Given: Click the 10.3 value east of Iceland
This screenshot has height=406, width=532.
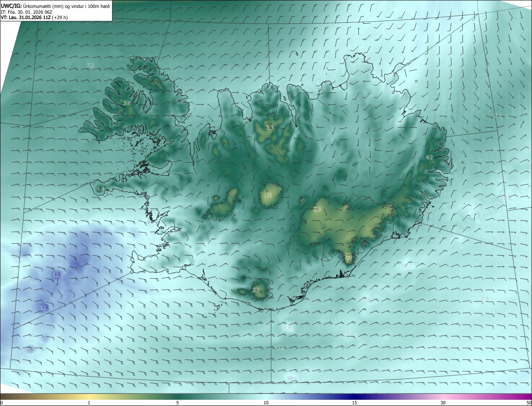Looking at the screenshot, I should click(x=505, y=198).
